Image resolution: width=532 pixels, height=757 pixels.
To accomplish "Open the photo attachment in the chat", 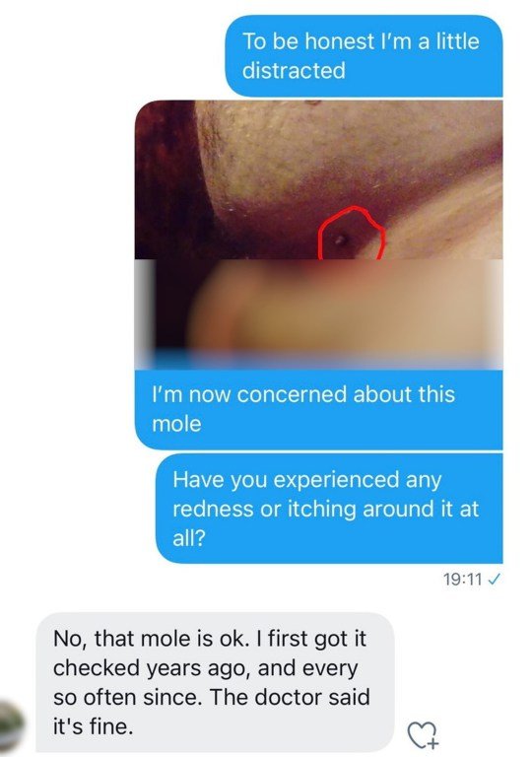I will tap(318, 235).
